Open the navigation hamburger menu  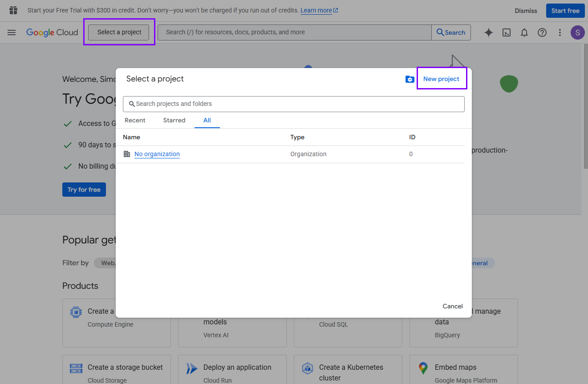click(12, 32)
